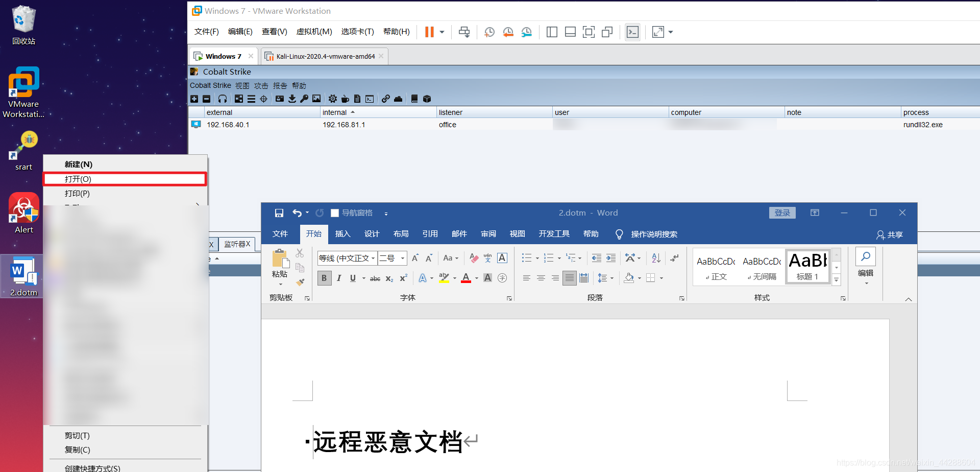Toggle justify alignment in Word
The width and height of the screenshot is (980, 472).
click(570, 278)
